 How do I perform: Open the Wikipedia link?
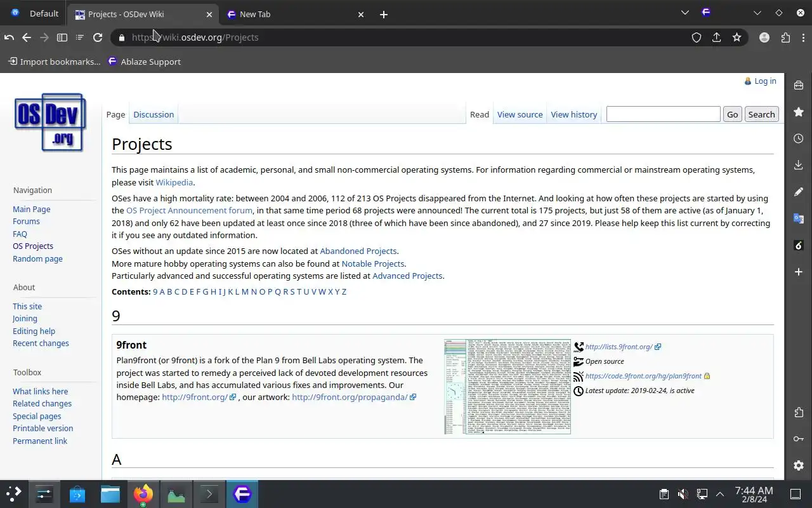174,182
